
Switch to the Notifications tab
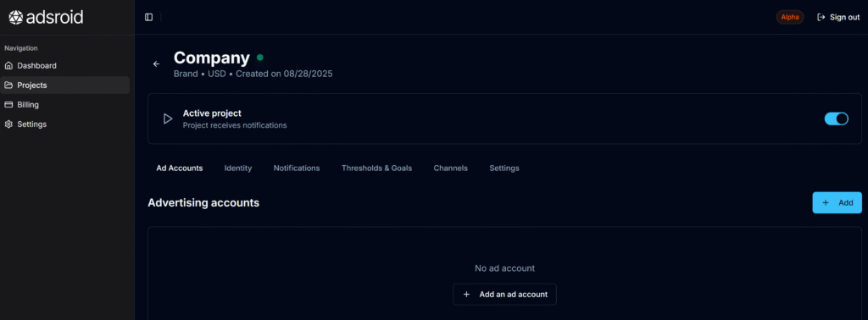point(297,168)
